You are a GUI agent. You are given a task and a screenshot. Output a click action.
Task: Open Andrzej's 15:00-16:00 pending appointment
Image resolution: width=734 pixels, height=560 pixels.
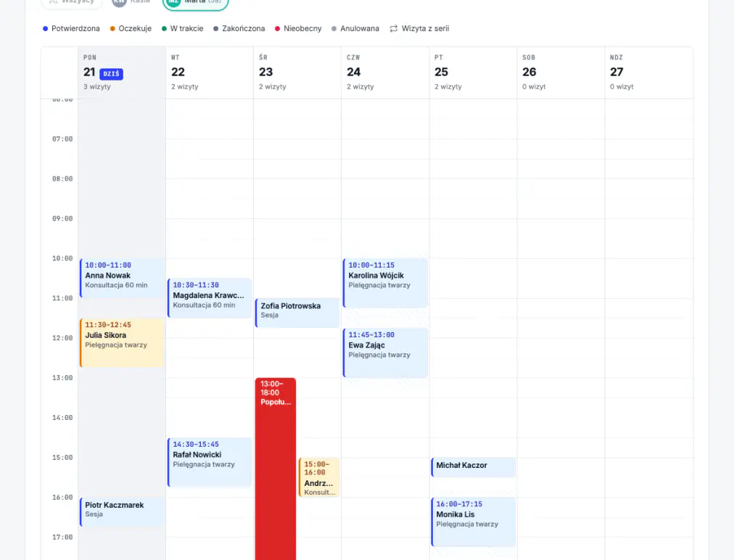click(319, 477)
